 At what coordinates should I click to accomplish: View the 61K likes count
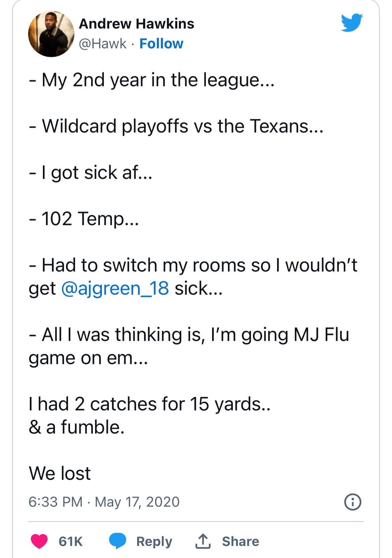pyautogui.click(x=70, y=541)
